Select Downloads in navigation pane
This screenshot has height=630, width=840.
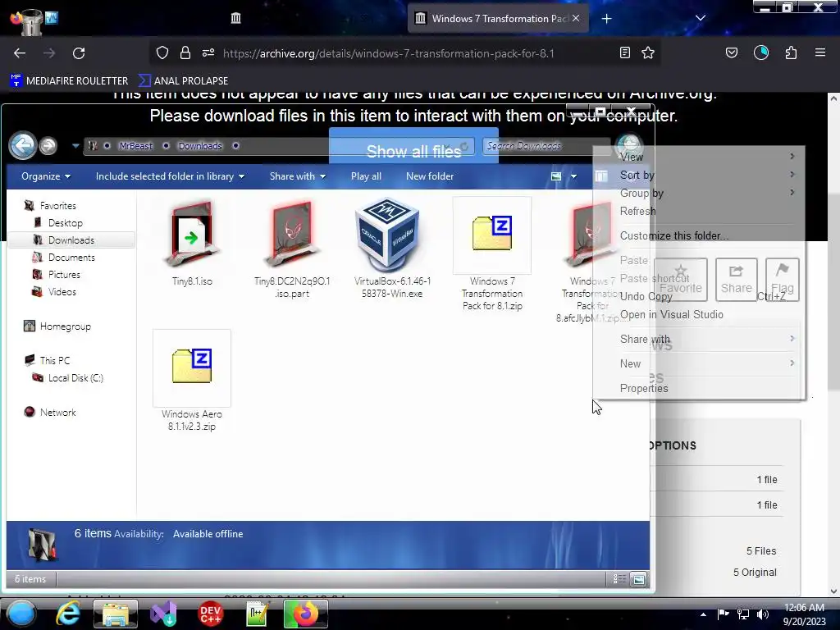click(71, 240)
